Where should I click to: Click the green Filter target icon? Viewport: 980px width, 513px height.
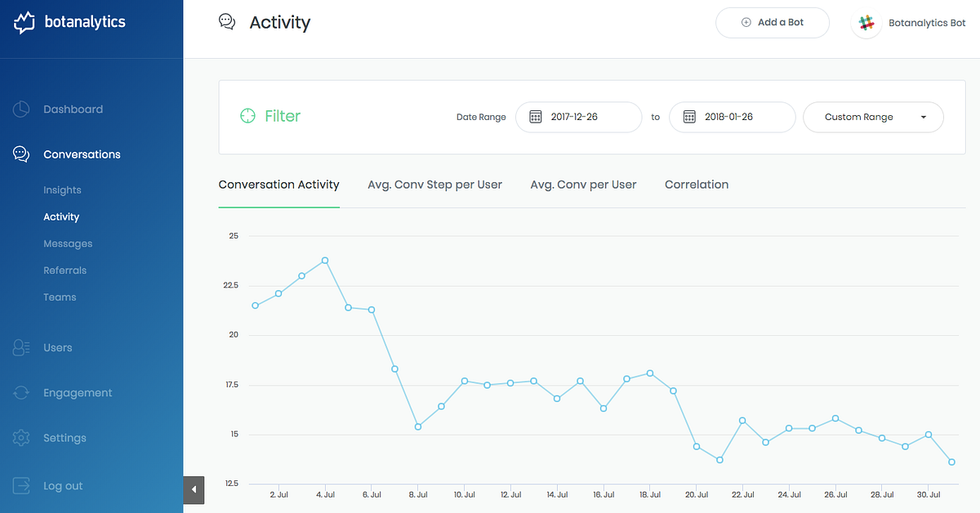pyautogui.click(x=247, y=116)
